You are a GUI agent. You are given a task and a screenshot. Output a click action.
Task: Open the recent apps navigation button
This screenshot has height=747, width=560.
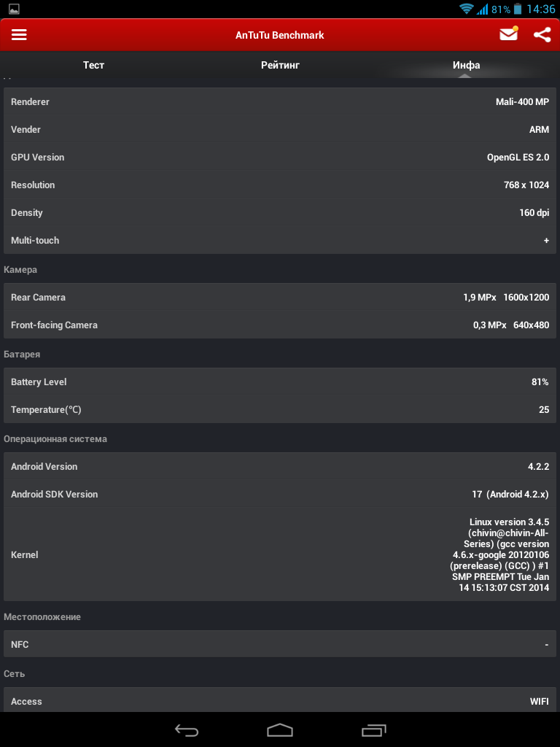(374, 729)
